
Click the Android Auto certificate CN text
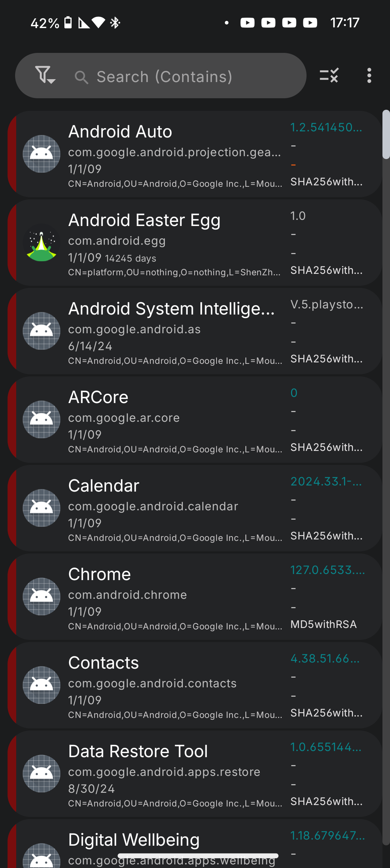(x=175, y=184)
